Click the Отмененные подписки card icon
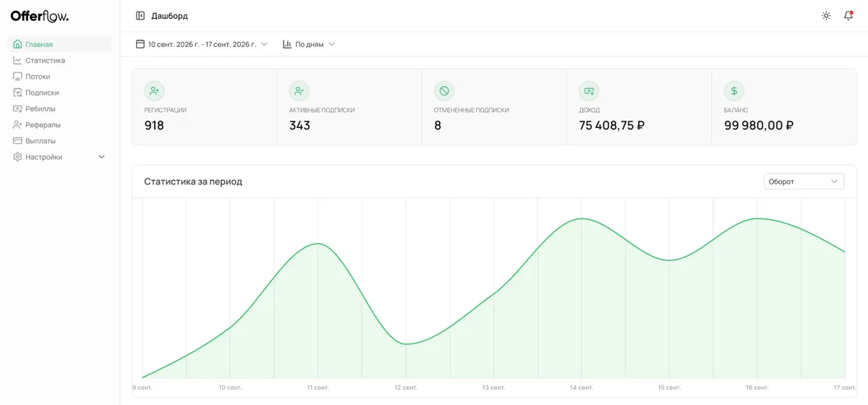The height and width of the screenshot is (405, 868). coord(444,91)
